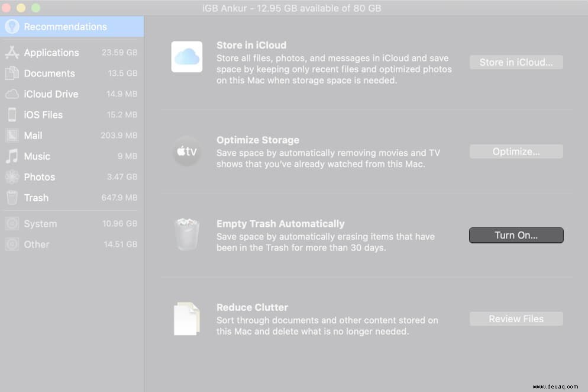Select the Music label in sidebar
588x392 pixels.
37,156
